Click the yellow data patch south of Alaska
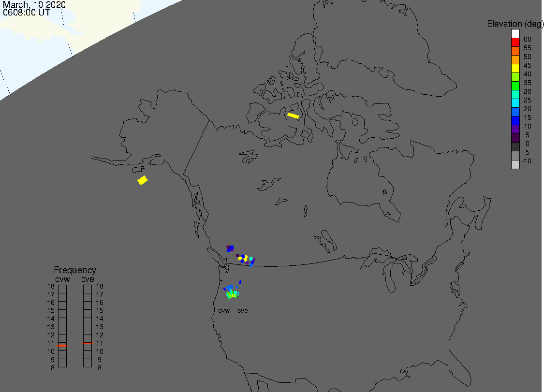This screenshot has width=544, height=392. point(142,180)
